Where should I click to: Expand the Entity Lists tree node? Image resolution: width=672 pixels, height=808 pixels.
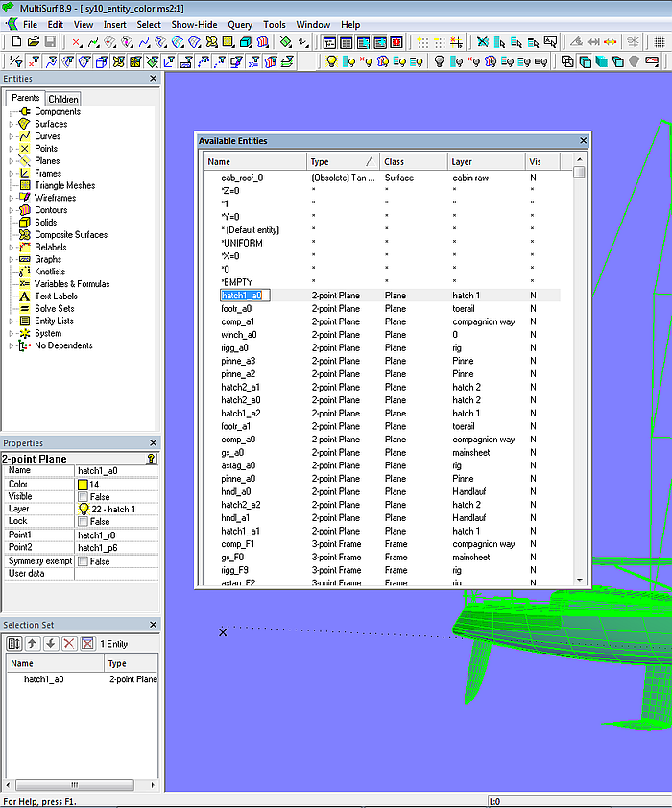[12, 321]
